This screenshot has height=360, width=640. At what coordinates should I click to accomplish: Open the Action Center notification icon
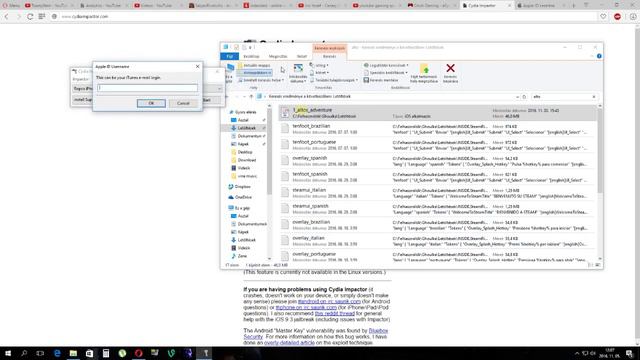(x=629, y=353)
